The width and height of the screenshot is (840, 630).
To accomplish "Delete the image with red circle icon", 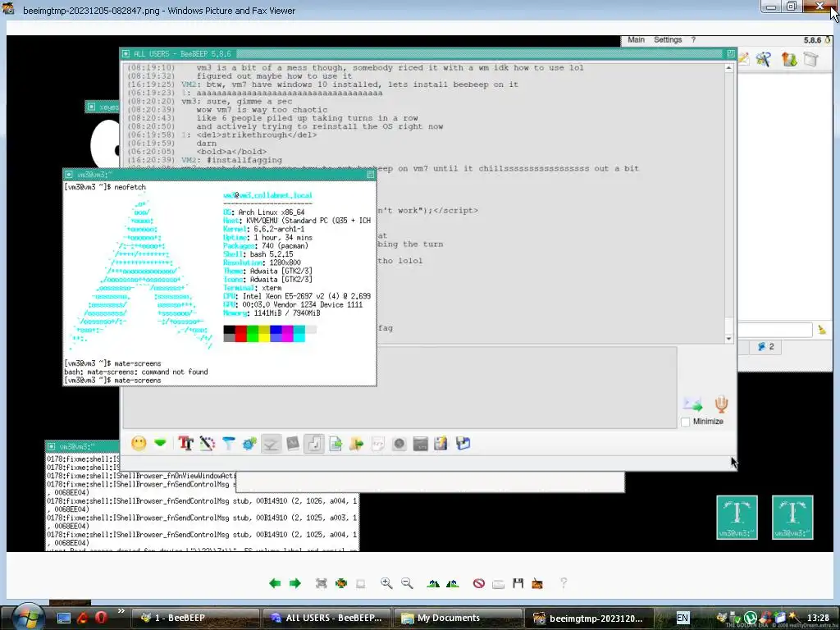I will pyautogui.click(x=479, y=583).
